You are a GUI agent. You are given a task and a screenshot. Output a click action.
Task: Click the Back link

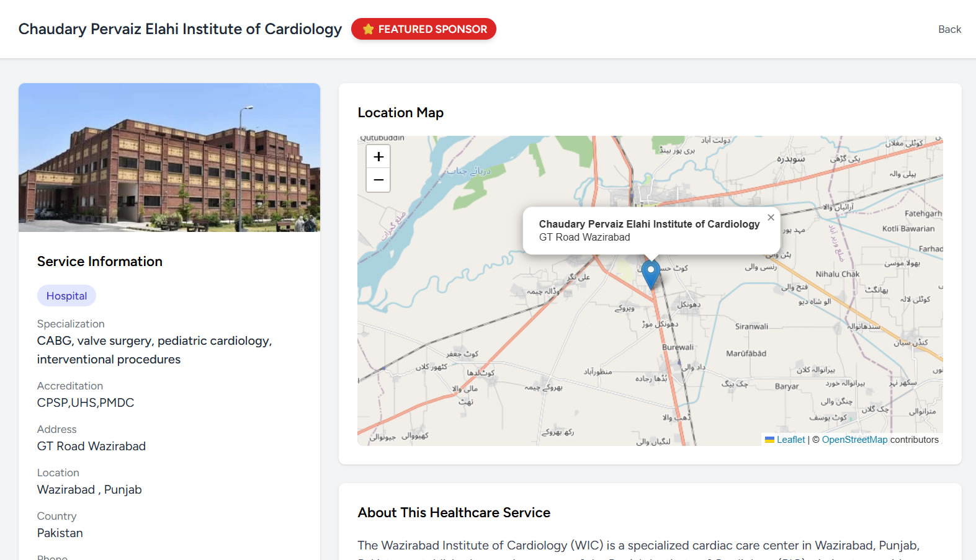pos(949,29)
